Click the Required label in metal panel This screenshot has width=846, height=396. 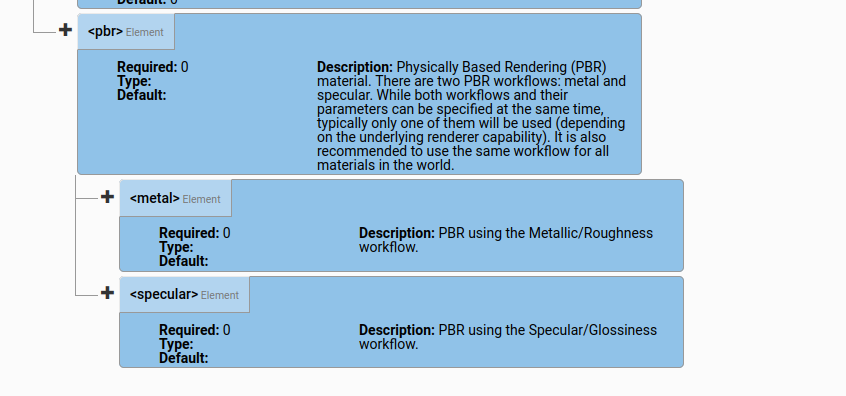pos(189,233)
